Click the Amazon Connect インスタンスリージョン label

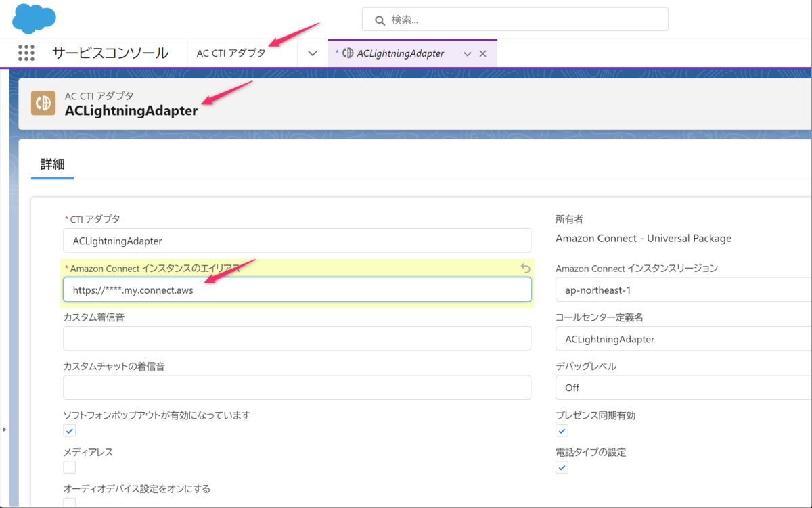[x=637, y=268]
